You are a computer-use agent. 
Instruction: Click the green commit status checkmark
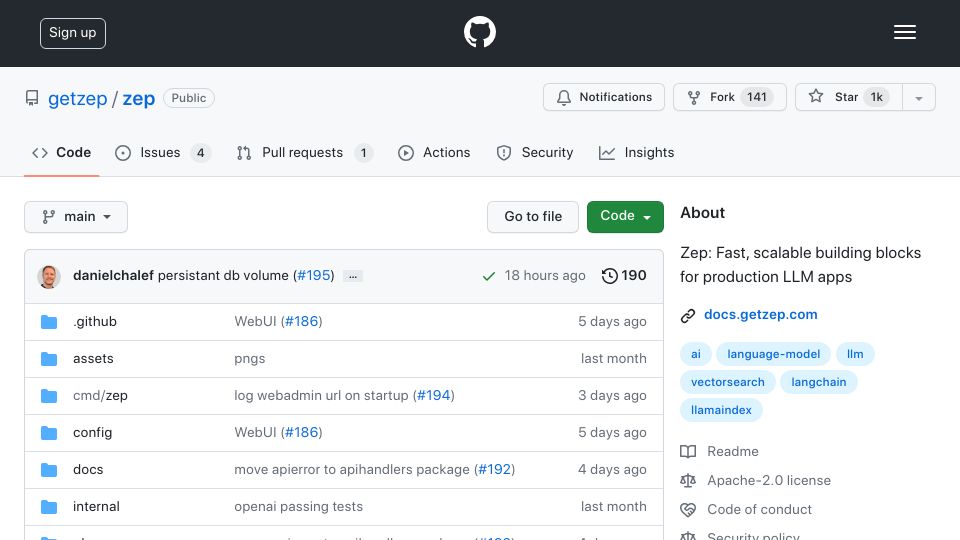pos(489,276)
